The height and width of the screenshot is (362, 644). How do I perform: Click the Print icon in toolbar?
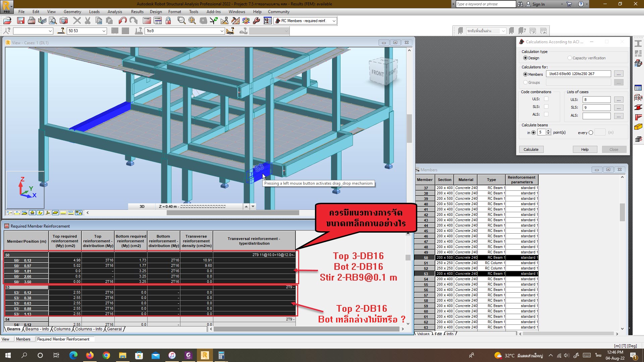32,21
